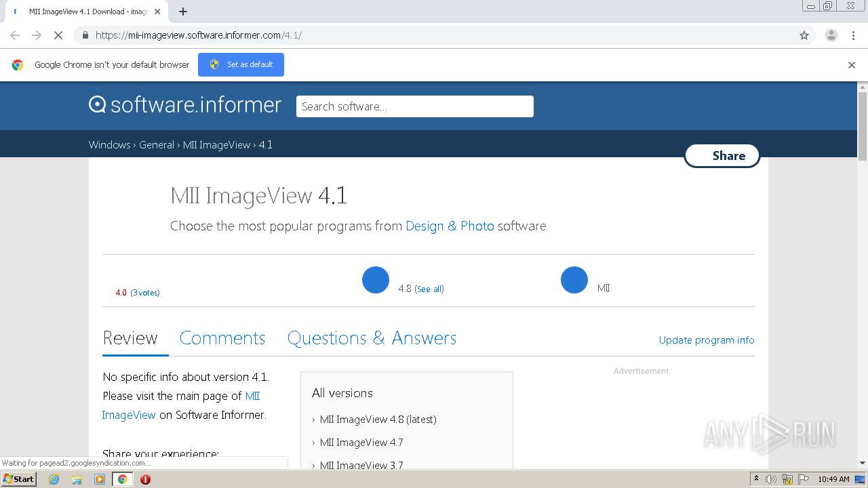Open MII ImageView 4.8 (latest) version
Viewport: 868px width, 488px height.
378,420
